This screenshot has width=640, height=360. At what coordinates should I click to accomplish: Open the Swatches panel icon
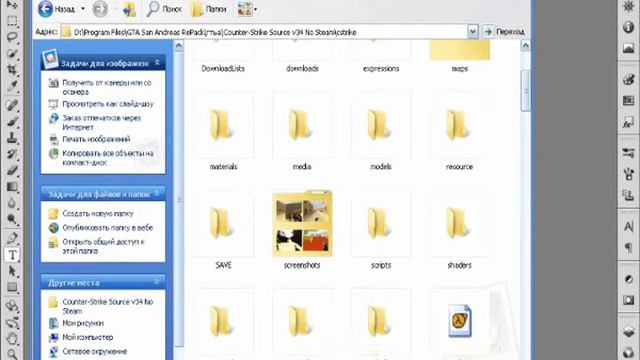coord(628,100)
